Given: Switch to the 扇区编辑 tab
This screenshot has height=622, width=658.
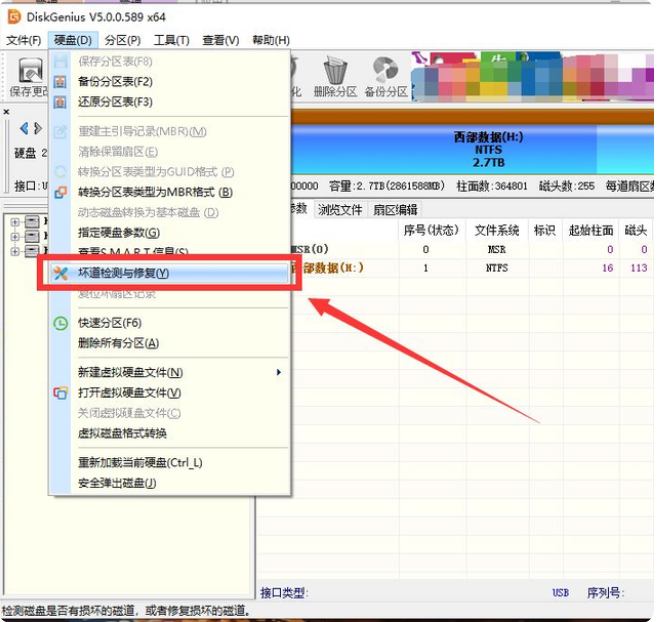Looking at the screenshot, I should click(x=394, y=209).
